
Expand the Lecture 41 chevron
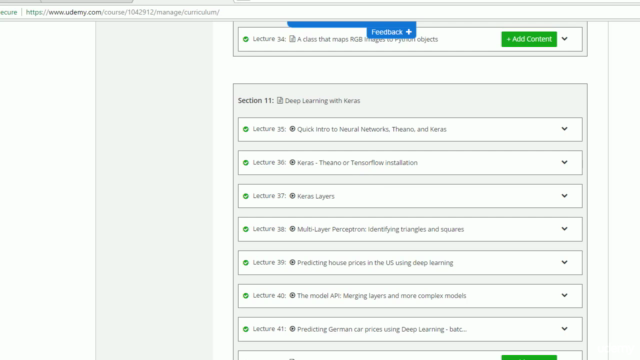(x=564, y=329)
